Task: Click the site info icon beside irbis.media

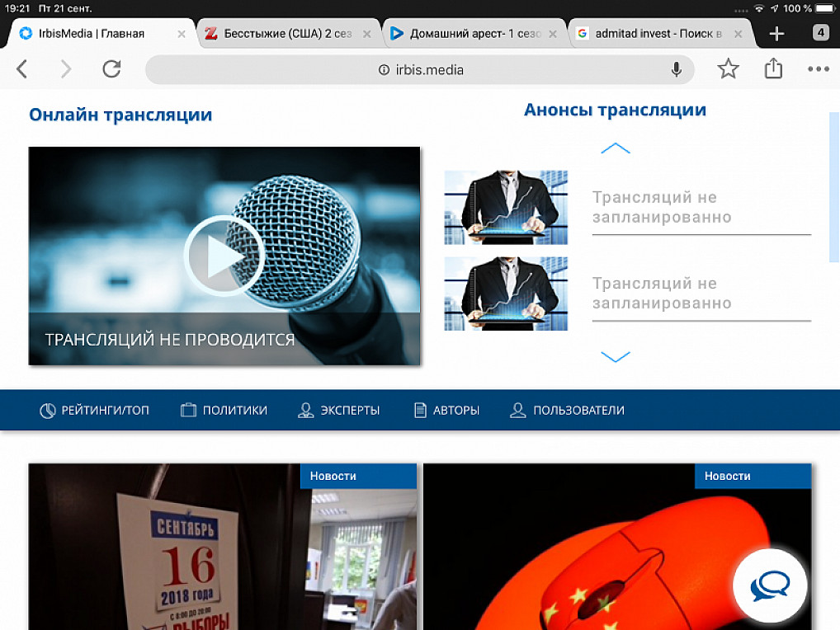Action: click(384, 69)
